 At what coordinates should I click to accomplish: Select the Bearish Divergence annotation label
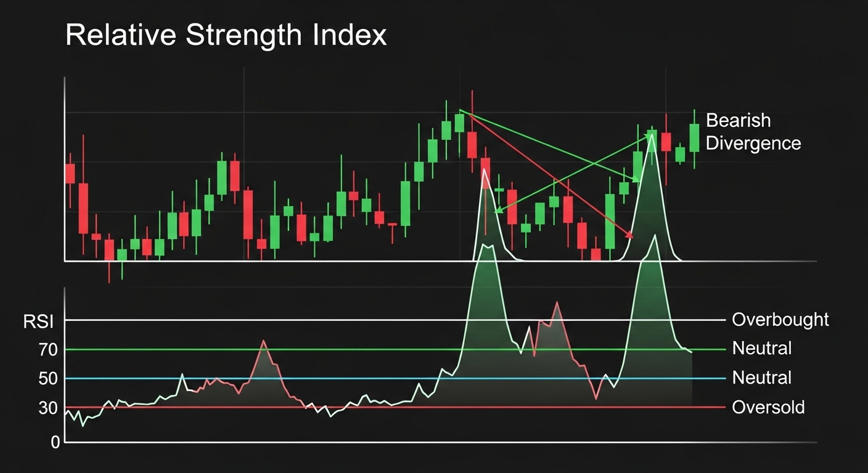tap(753, 132)
